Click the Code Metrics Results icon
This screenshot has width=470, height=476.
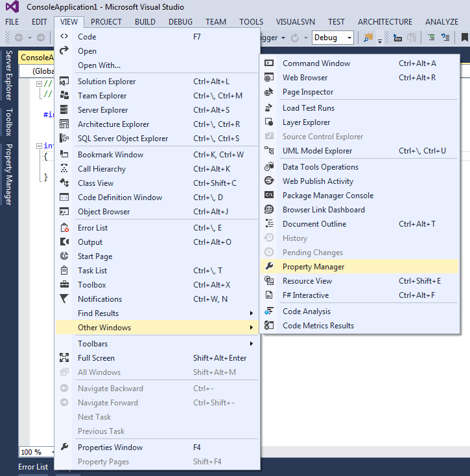269,325
